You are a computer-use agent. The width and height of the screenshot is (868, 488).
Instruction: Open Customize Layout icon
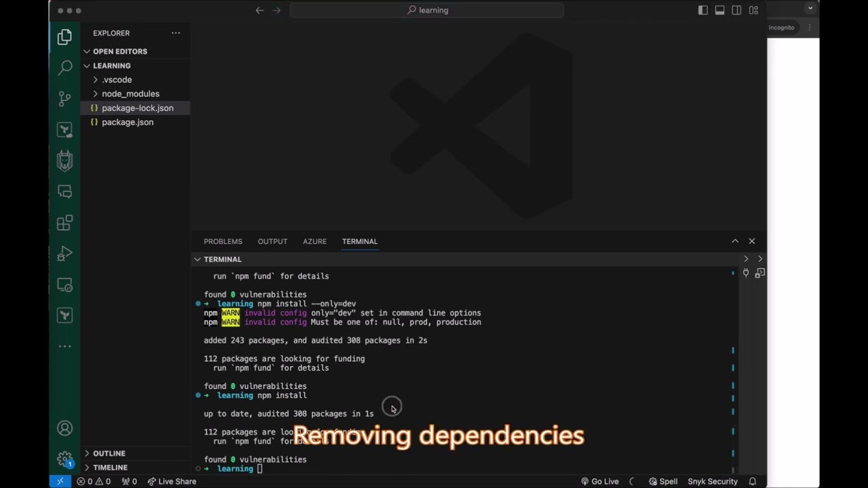[x=753, y=10]
